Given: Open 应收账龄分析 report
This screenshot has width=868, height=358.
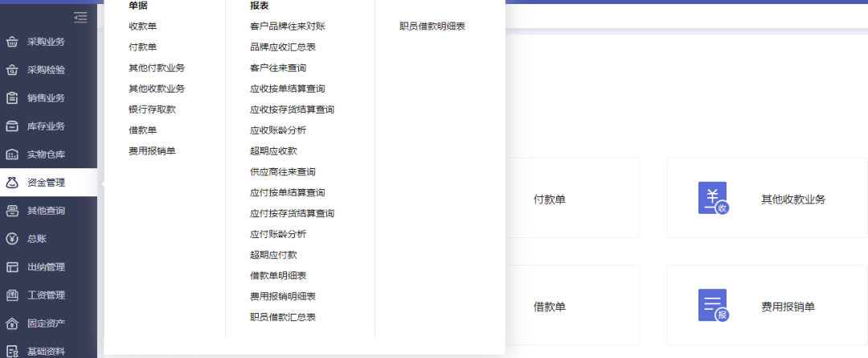Looking at the screenshot, I should tap(278, 130).
